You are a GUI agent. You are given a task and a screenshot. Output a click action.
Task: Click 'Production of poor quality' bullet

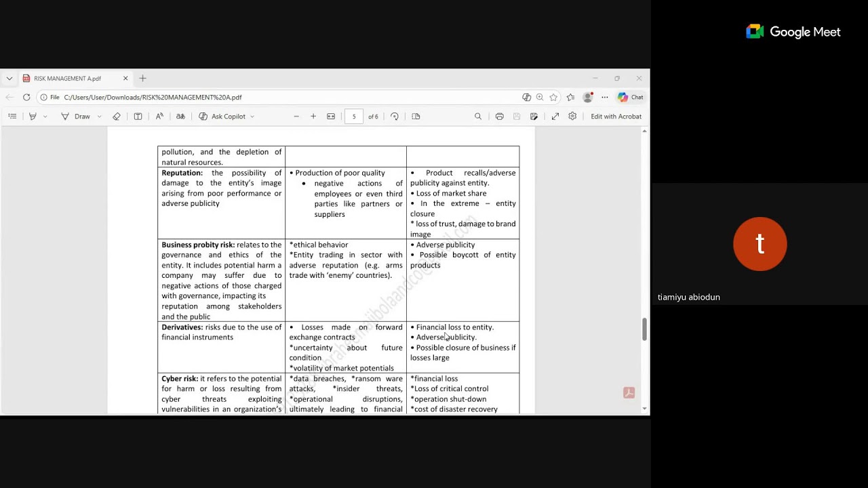click(337, 173)
